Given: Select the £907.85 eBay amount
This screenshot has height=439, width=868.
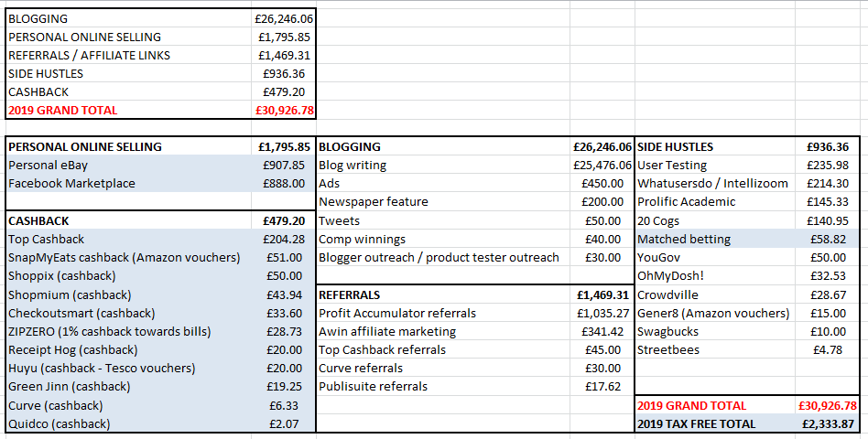Looking at the screenshot, I should tap(284, 165).
